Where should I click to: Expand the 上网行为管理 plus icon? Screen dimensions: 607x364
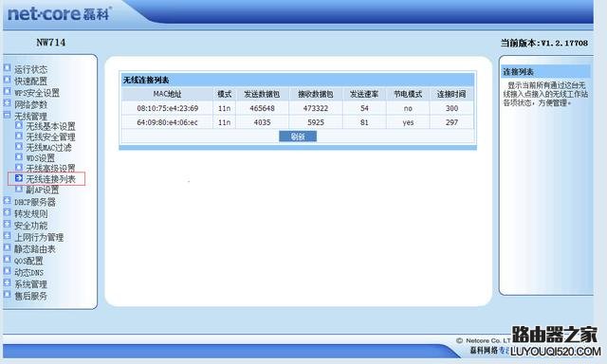coord(7,236)
